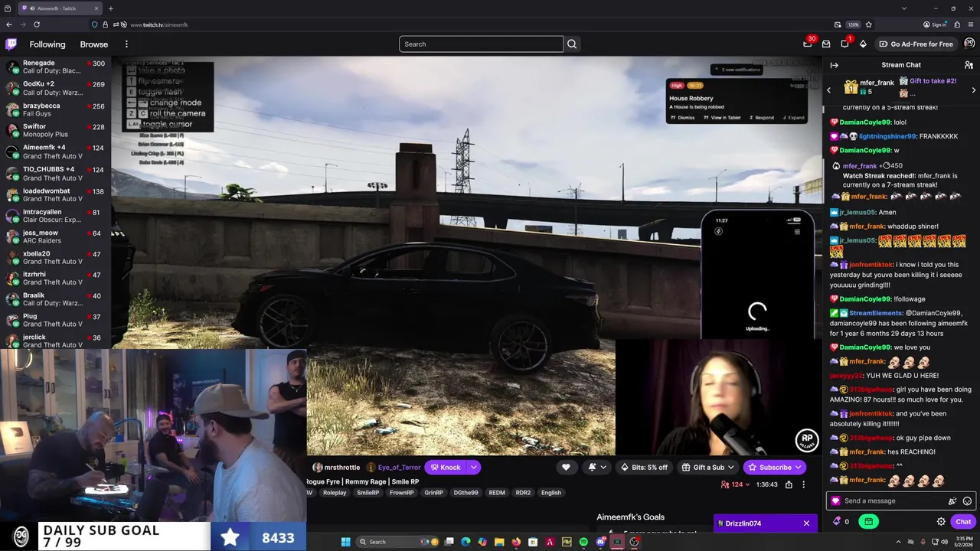Open the Renegade channel in sidebar
Image resolution: width=980 pixels, height=551 pixels.
click(x=55, y=67)
